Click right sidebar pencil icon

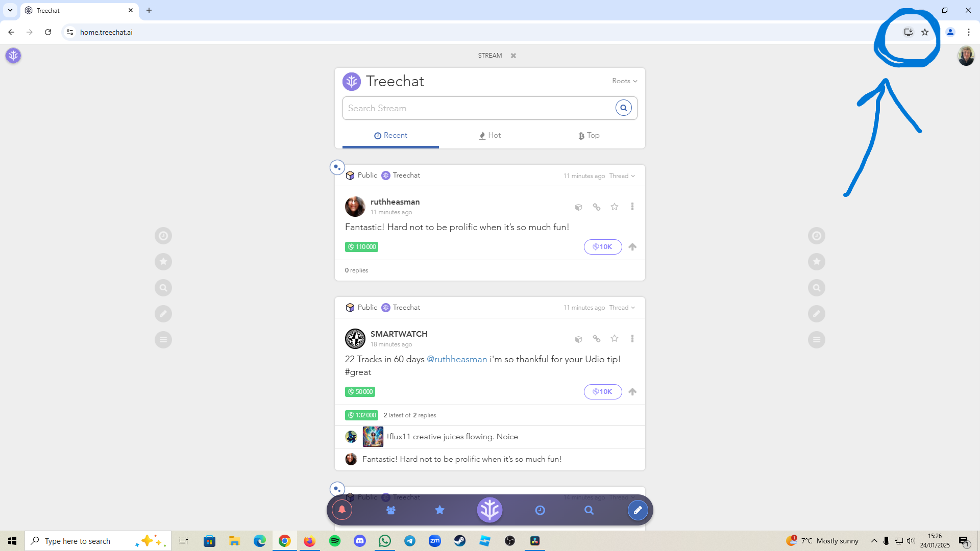817,314
